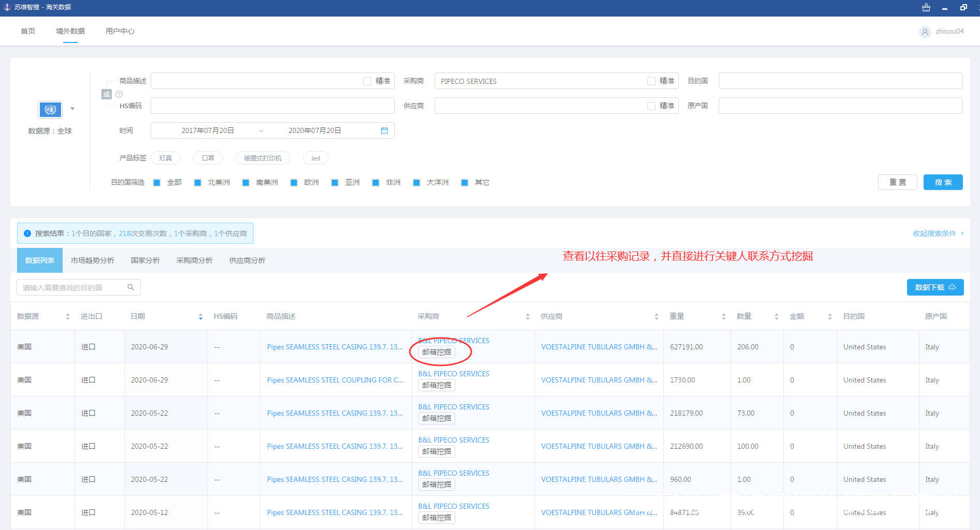
Task: Toggle the 亚洲 checkbox
Action: (335, 183)
